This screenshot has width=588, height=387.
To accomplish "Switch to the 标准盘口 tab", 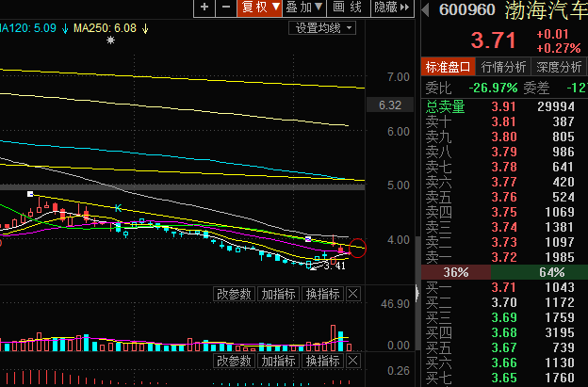I will [449, 68].
